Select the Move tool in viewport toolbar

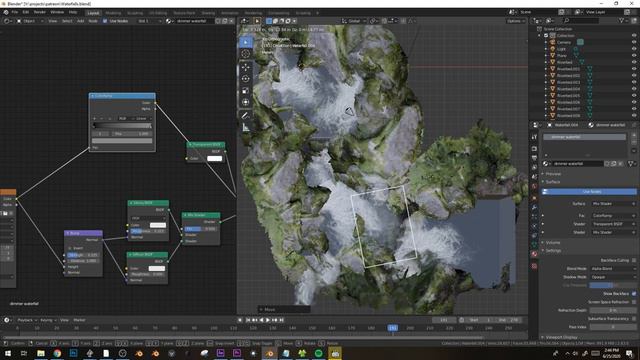pos(245,67)
